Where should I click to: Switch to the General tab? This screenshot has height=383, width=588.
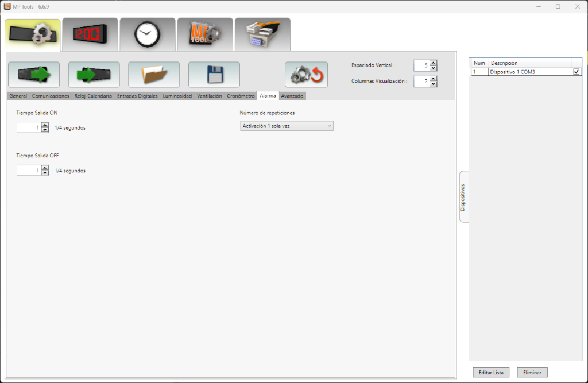tap(18, 96)
